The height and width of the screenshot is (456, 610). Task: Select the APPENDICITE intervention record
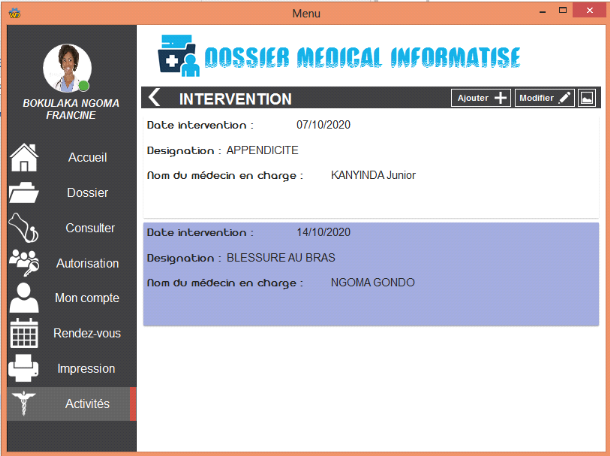tap(371, 167)
